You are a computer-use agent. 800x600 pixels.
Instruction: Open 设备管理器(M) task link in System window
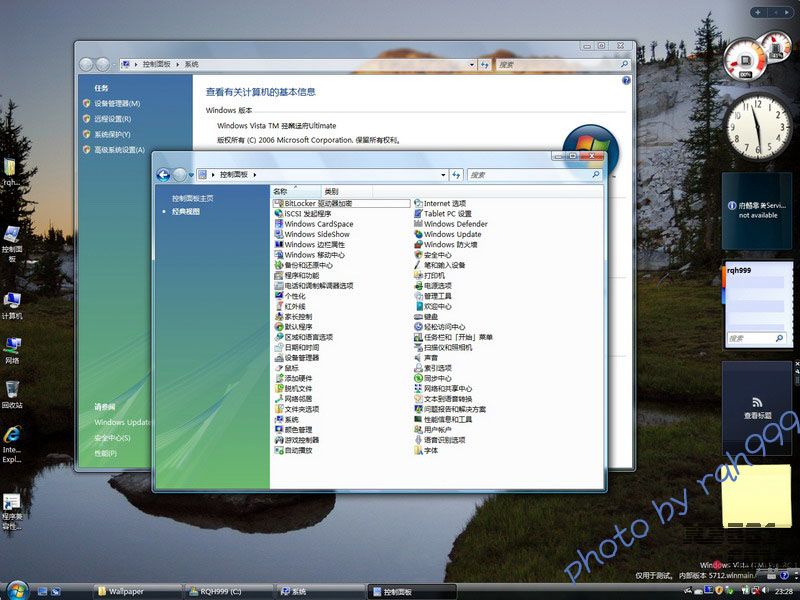coord(117,104)
